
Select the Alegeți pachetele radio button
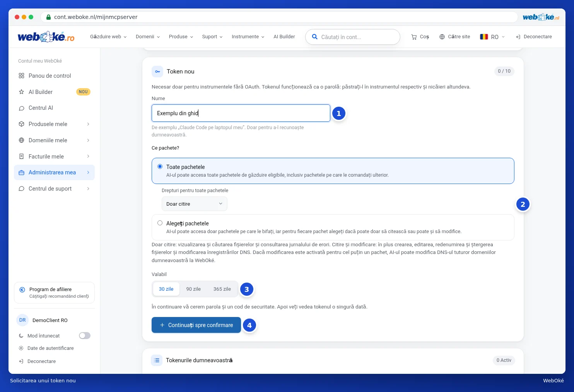point(160,223)
